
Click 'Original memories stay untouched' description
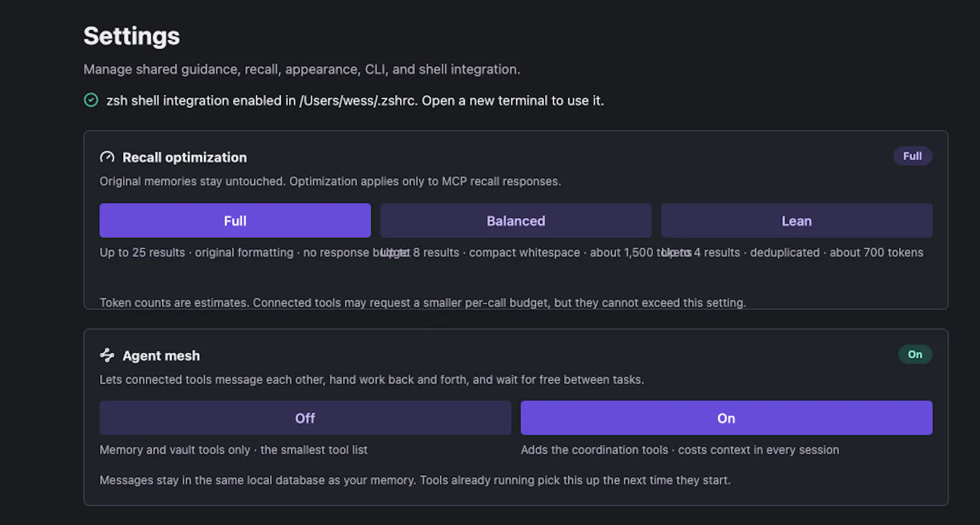pyautogui.click(x=330, y=181)
